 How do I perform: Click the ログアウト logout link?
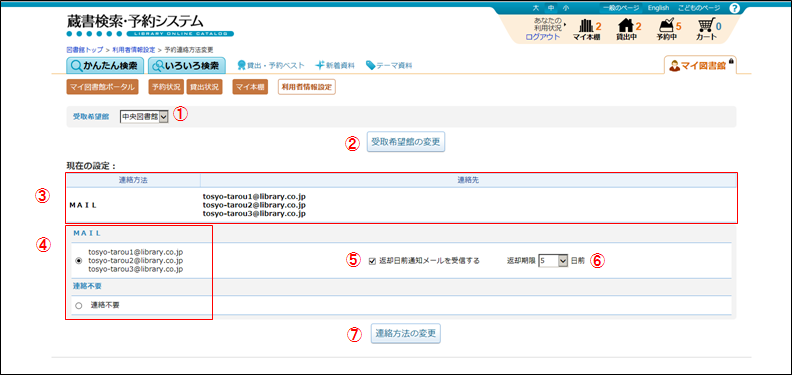pos(542,36)
